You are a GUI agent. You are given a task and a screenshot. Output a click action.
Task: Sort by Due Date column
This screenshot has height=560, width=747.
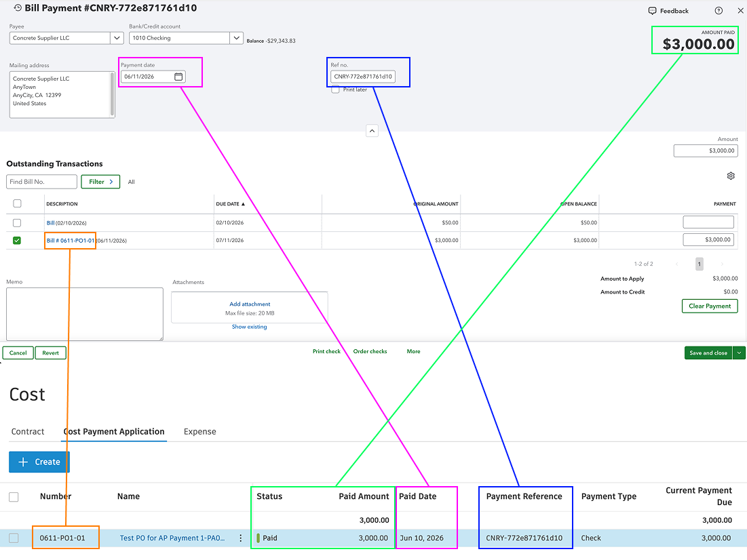click(x=230, y=204)
